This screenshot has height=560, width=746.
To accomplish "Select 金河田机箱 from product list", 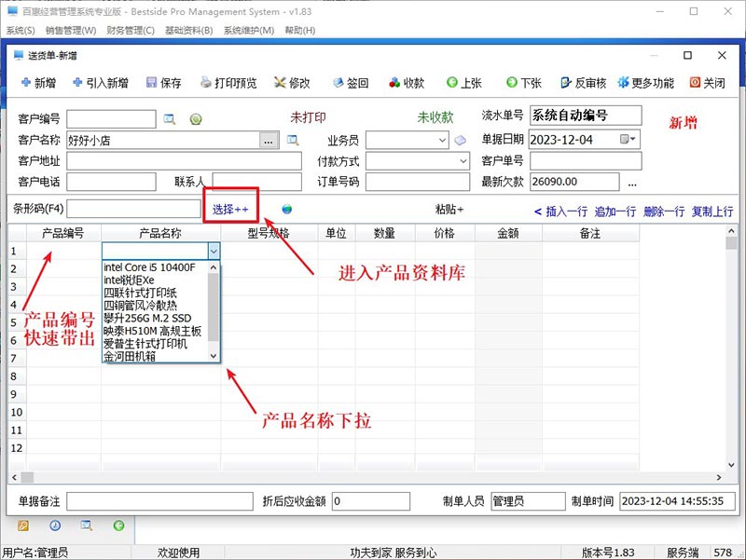I will click(155, 356).
